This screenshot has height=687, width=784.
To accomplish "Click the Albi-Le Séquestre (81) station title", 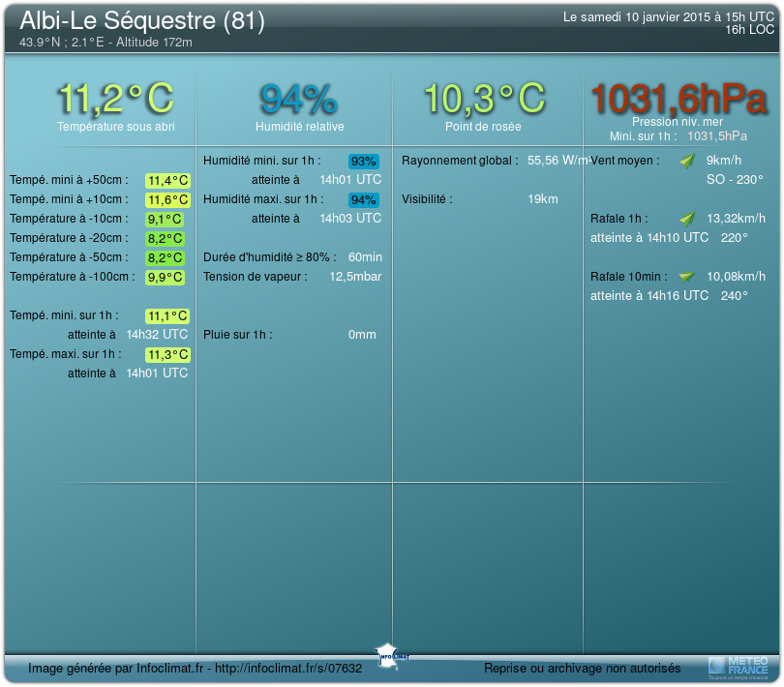I will pyautogui.click(x=142, y=21).
